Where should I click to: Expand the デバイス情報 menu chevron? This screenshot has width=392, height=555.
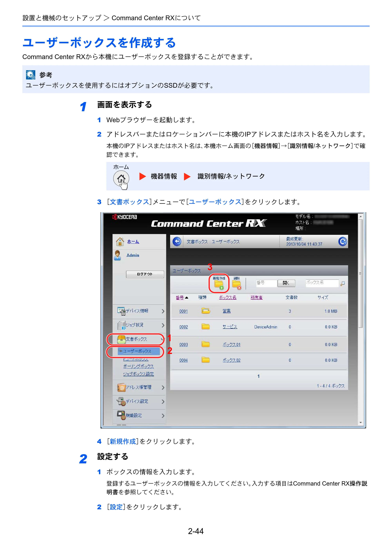163,311
